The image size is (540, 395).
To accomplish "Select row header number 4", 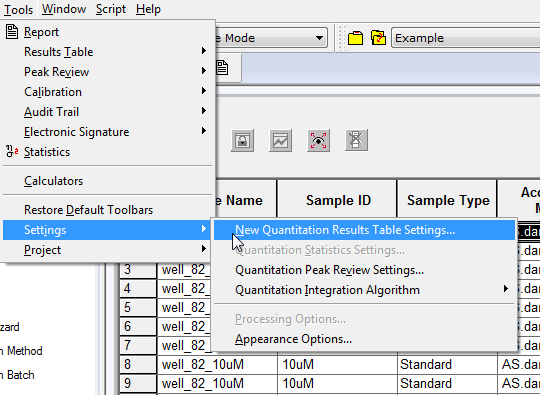I will 138,288.
